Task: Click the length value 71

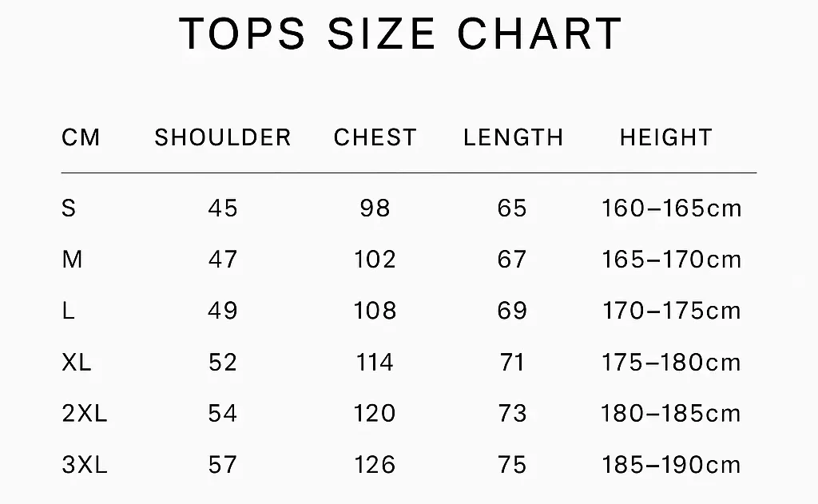Action: tap(512, 363)
